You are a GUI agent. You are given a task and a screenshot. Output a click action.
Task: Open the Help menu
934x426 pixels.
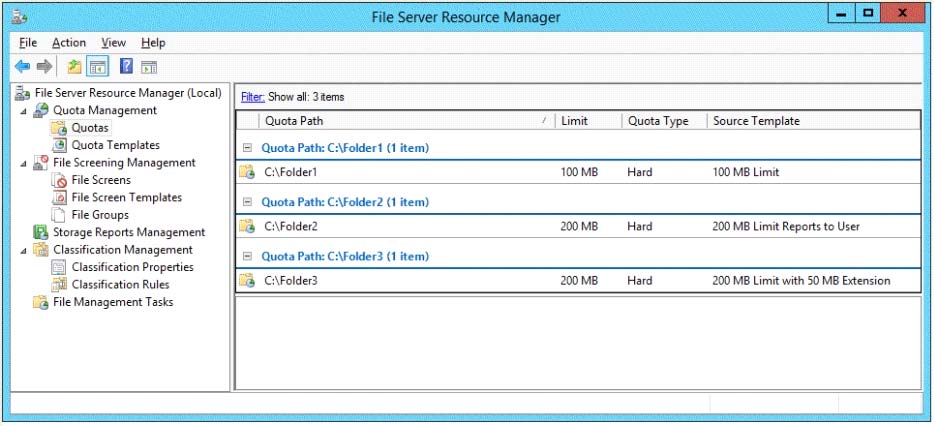pyautogui.click(x=153, y=43)
